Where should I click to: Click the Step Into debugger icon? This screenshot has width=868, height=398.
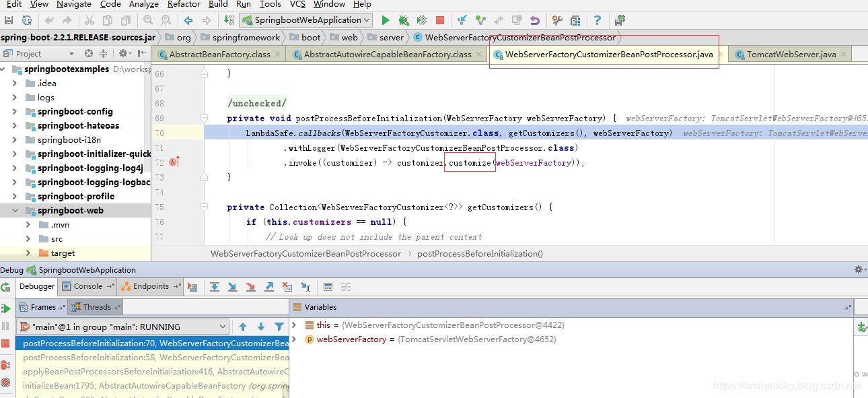pos(233,287)
